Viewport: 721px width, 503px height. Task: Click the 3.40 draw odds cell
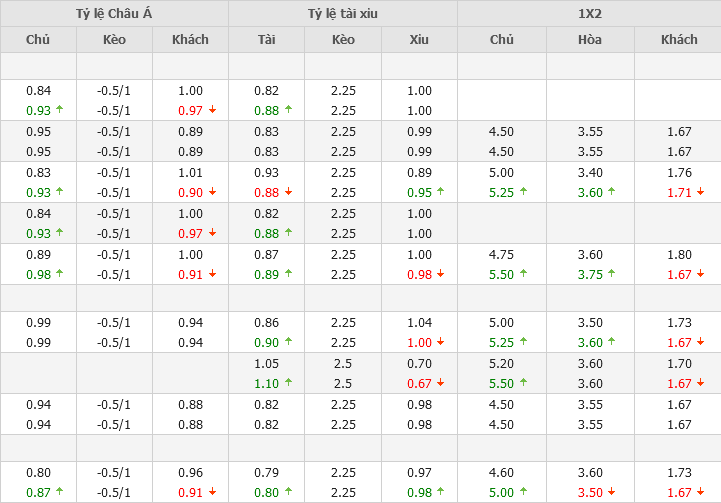[x=590, y=172]
